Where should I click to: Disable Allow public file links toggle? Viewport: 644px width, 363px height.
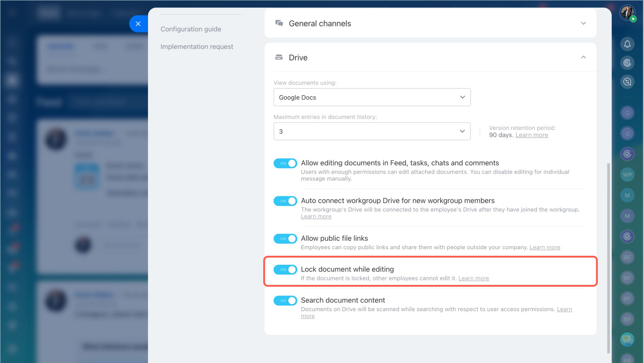[x=285, y=239]
